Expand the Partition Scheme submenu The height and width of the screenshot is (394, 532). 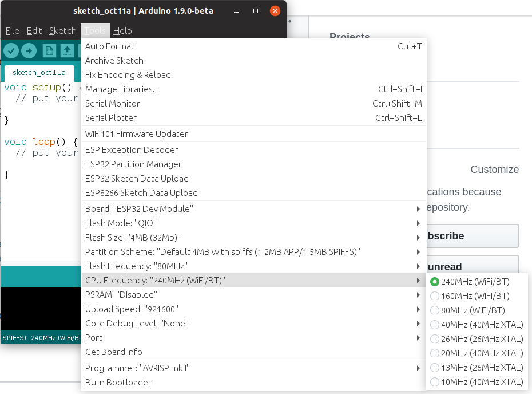pyautogui.click(x=253, y=251)
